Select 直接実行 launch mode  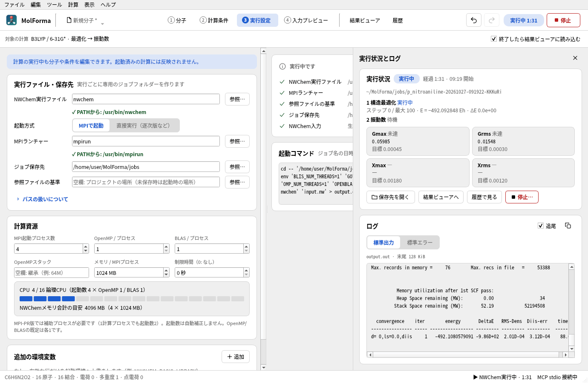click(143, 126)
